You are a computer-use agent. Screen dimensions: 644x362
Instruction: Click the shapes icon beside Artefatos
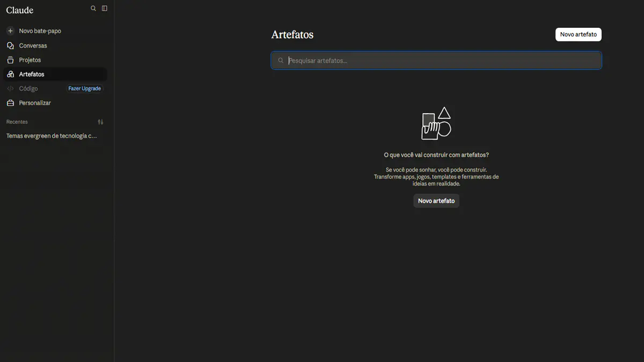[10, 74]
